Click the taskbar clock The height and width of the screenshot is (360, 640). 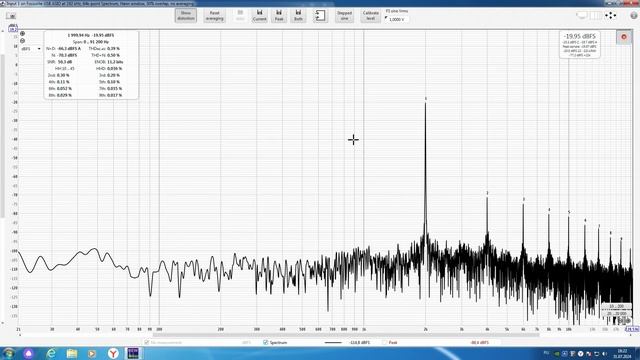tap(622, 353)
